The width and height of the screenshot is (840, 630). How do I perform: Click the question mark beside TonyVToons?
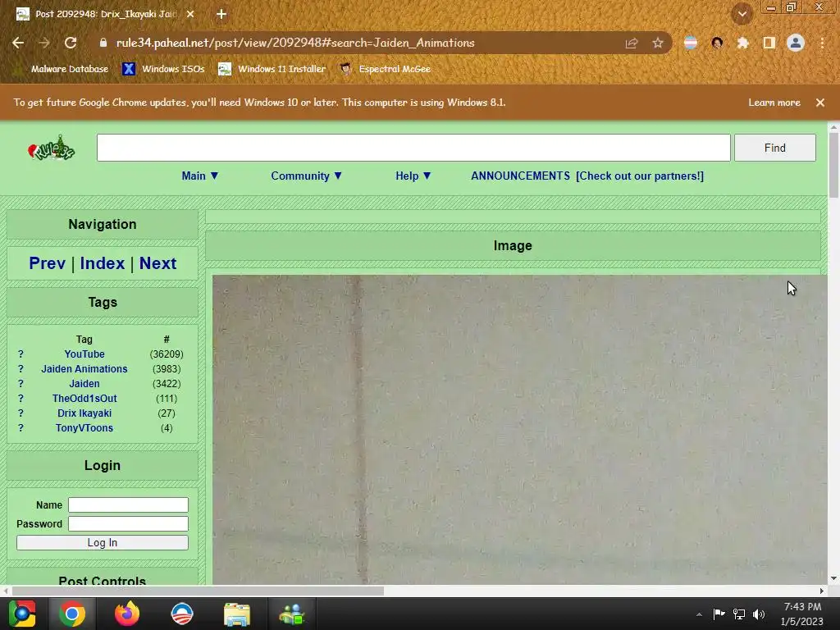click(x=21, y=427)
